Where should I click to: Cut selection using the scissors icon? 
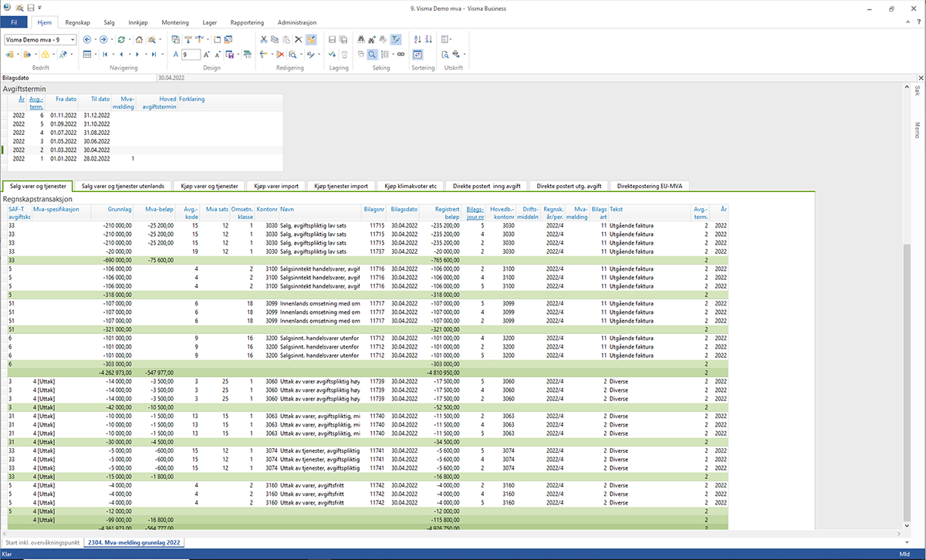click(264, 39)
